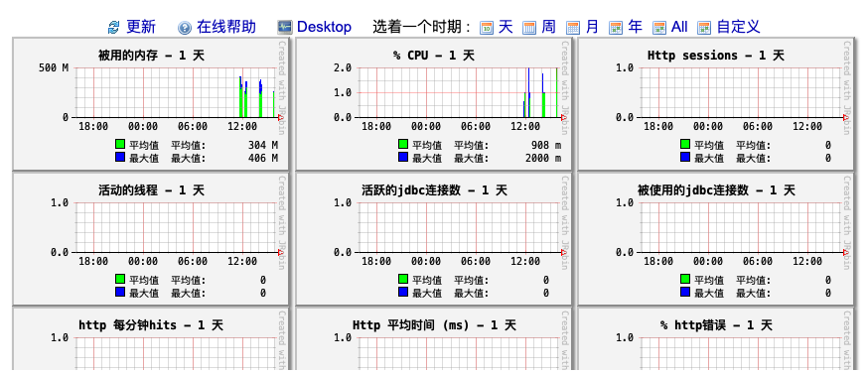868x373 pixels.
Task: Select the calendar icon for 天 period
Action: [x=487, y=27]
